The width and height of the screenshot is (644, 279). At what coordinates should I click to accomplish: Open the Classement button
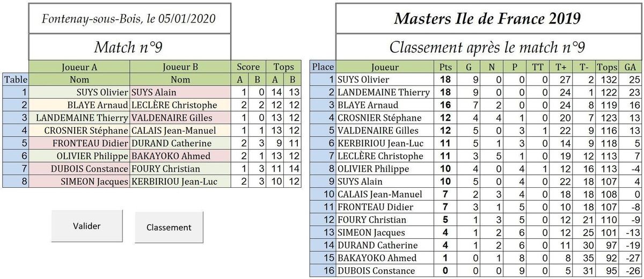[x=169, y=227]
